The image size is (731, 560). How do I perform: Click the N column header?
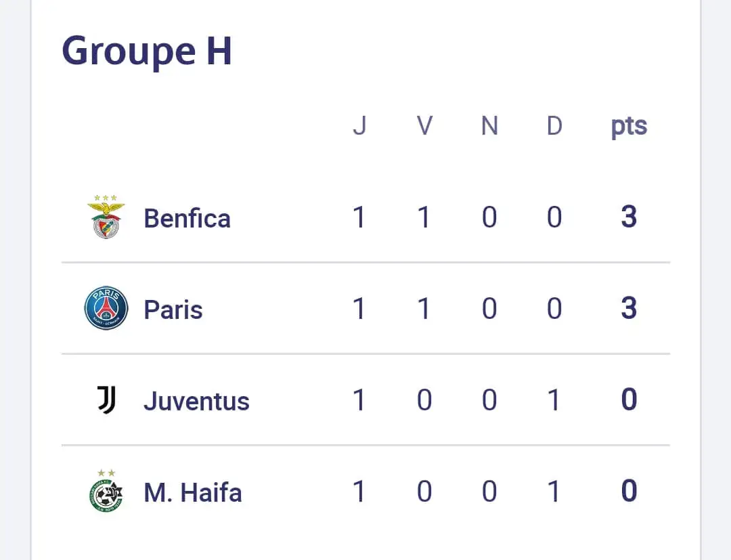tap(489, 126)
